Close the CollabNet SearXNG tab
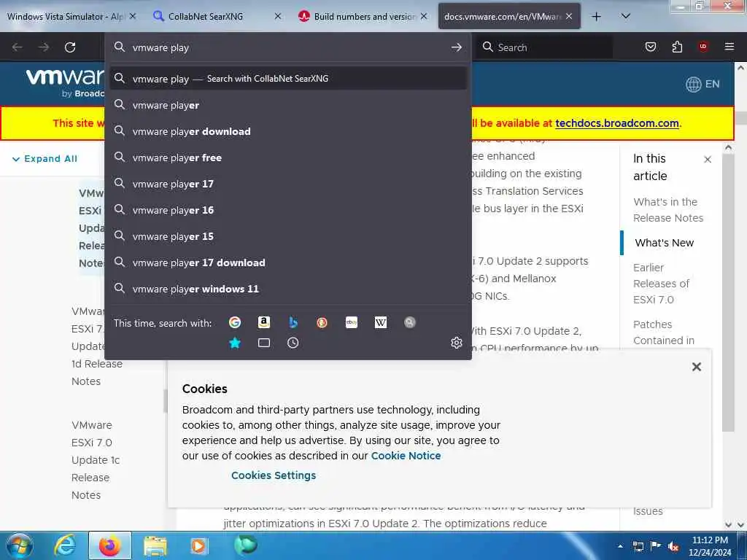747x560 pixels. point(278,16)
